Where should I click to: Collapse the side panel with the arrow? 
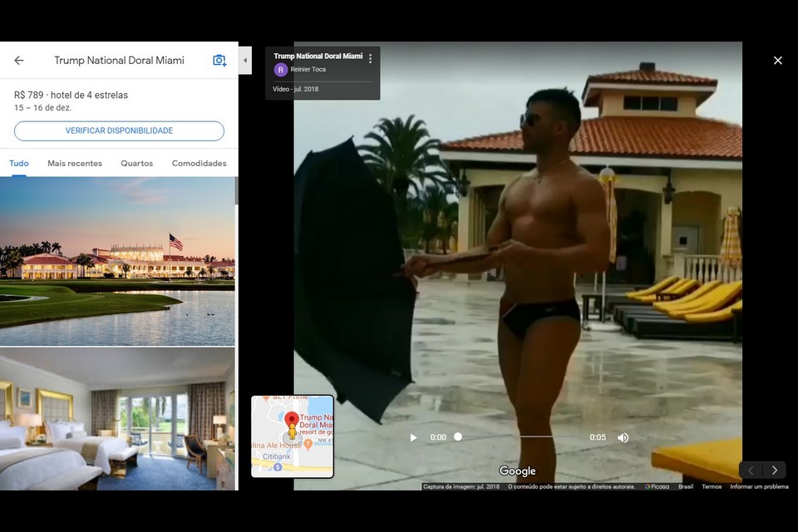pos(245,60)
